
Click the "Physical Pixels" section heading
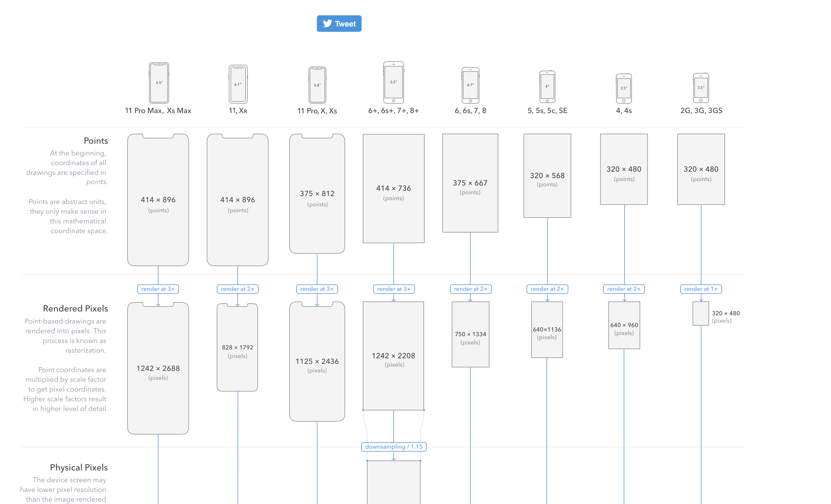click(x=79, y=467)
